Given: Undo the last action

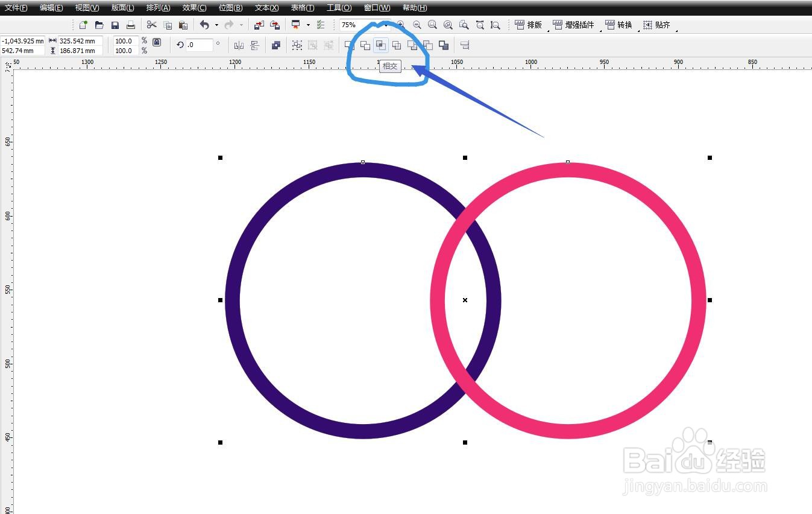Looking at the screenshot, I should (x=204, y=25).
